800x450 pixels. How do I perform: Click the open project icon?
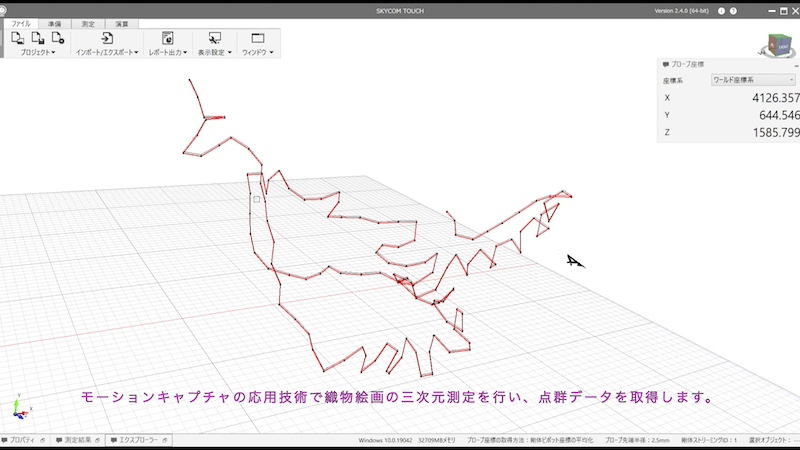coord(17,37)
